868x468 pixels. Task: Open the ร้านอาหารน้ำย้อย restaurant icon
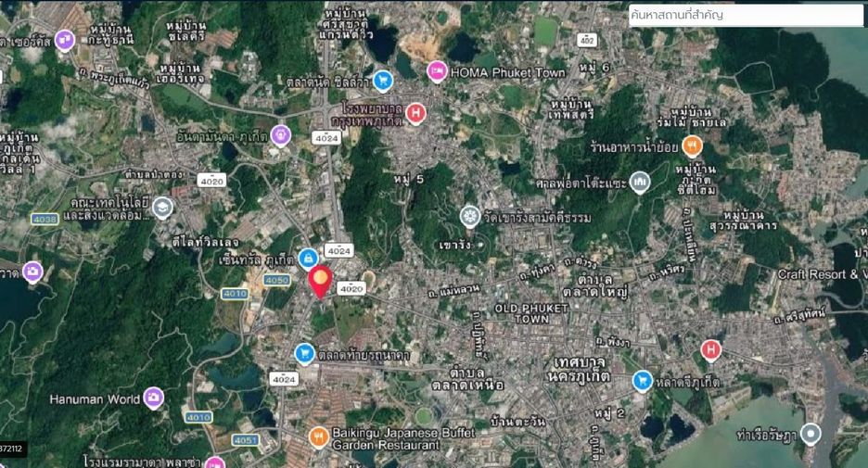(692, 146)
